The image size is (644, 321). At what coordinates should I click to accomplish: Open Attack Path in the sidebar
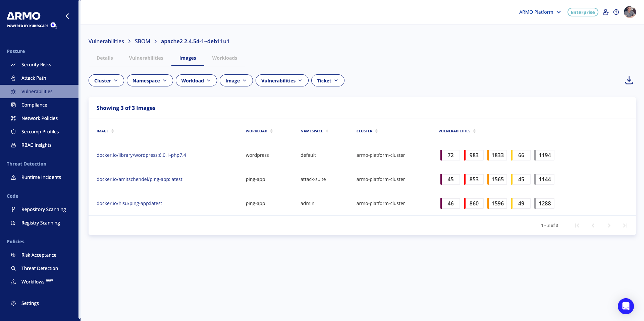point(34,78)
